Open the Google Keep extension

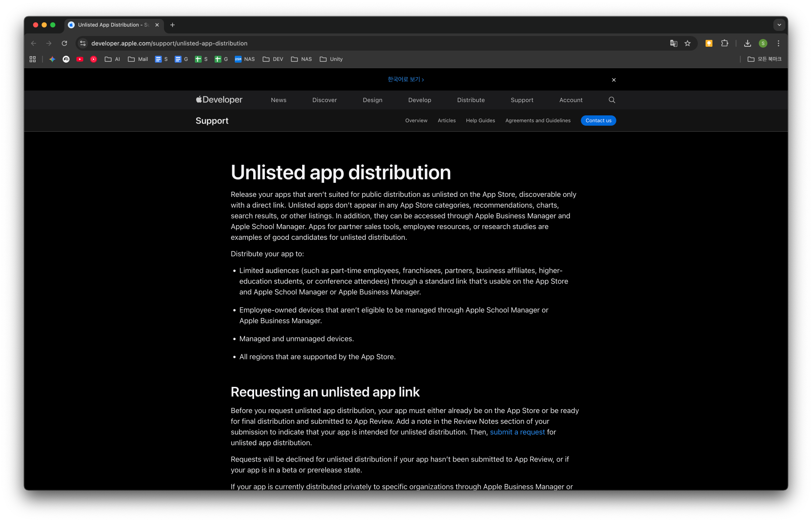pos(709,43)
